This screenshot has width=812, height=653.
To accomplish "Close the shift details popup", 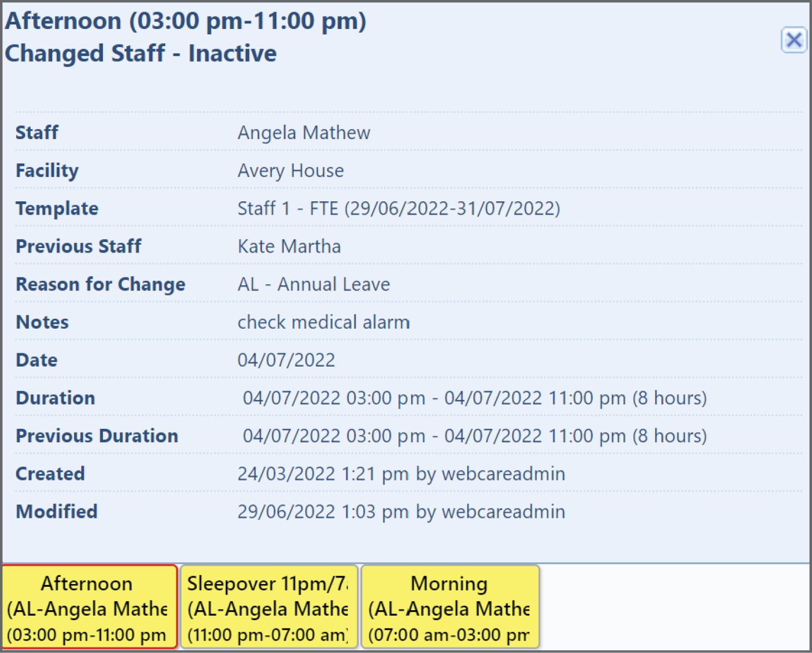I will pyautogui.click(x=794, y=40).
